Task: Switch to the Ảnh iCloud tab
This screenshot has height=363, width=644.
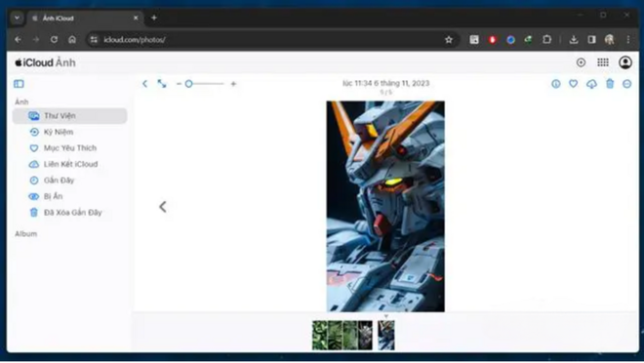Action: click(84, 19)
